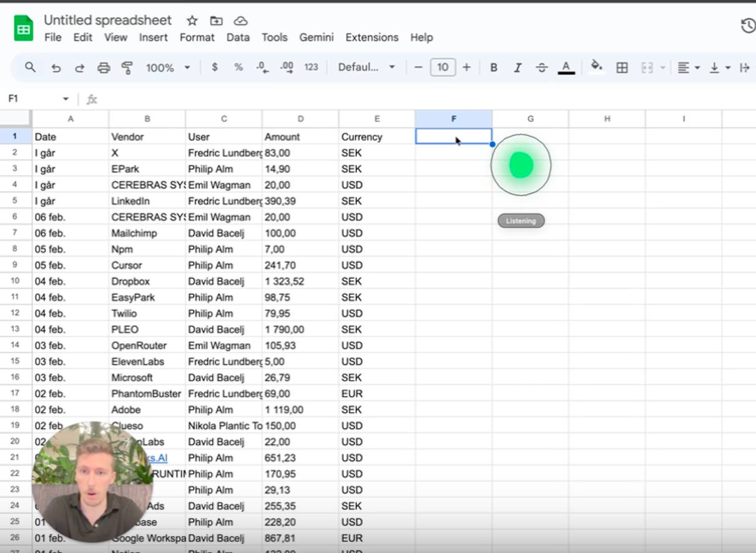Screen dimensions: 756x553
Task: Decrease font size with minus button
Action: [418, 67]
